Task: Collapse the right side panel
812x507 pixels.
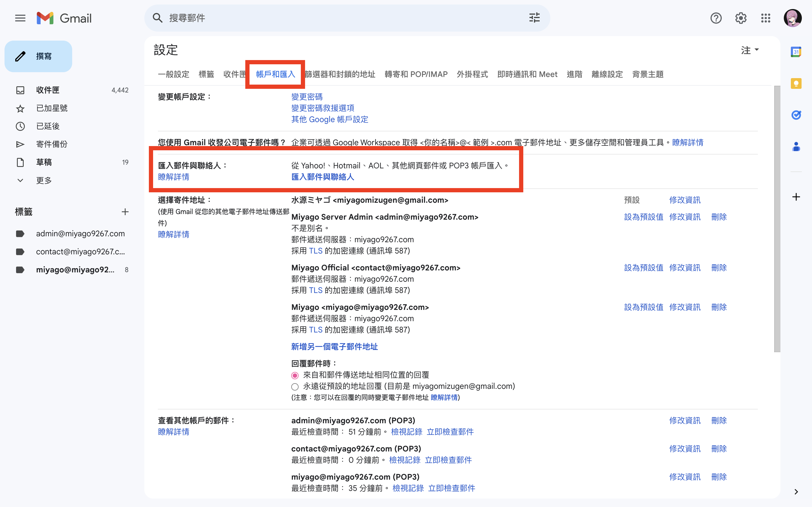Action: tap(796, 491)
